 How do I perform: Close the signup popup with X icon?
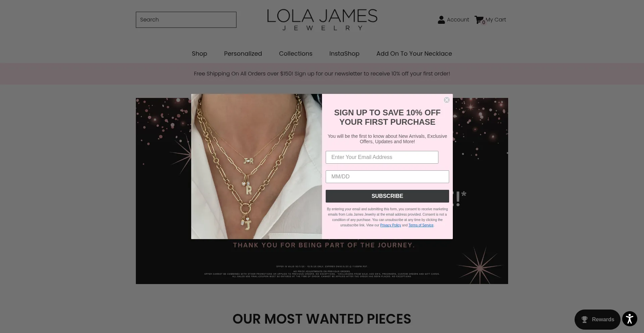[446, 100]
